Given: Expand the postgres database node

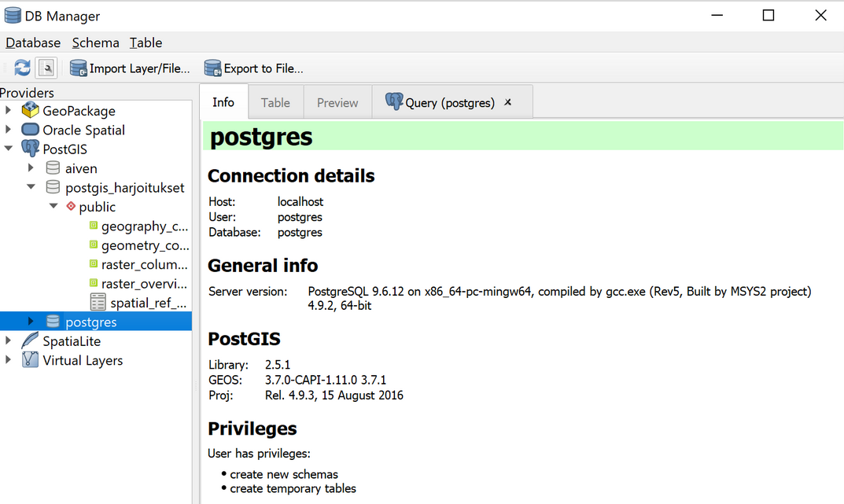Looking at the screenshot, I should [x=31, y=322].
